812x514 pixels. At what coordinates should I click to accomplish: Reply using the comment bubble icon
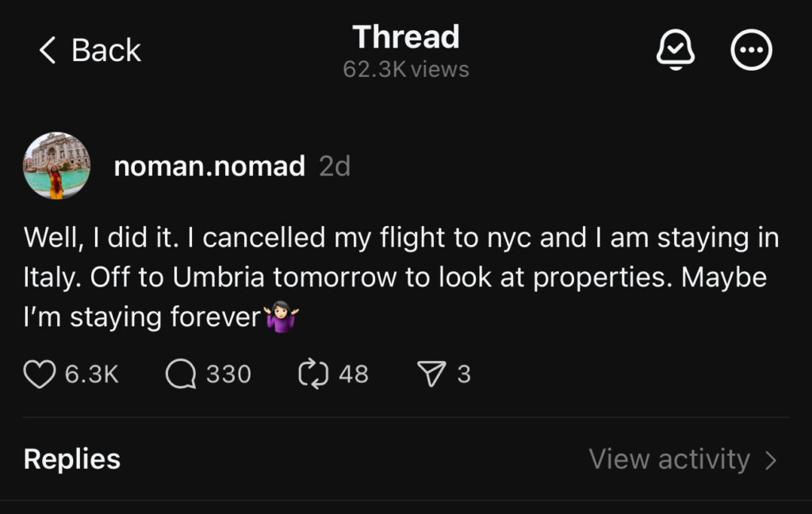tap(181, 374)
